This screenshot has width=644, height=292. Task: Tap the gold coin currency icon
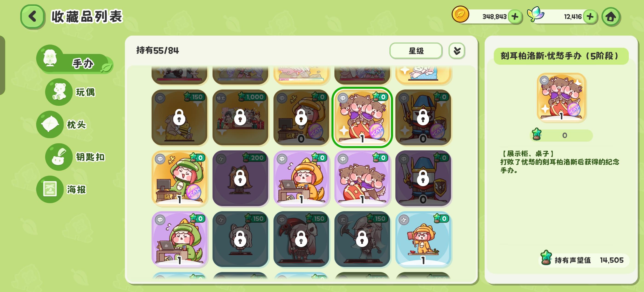coord(460,14)
